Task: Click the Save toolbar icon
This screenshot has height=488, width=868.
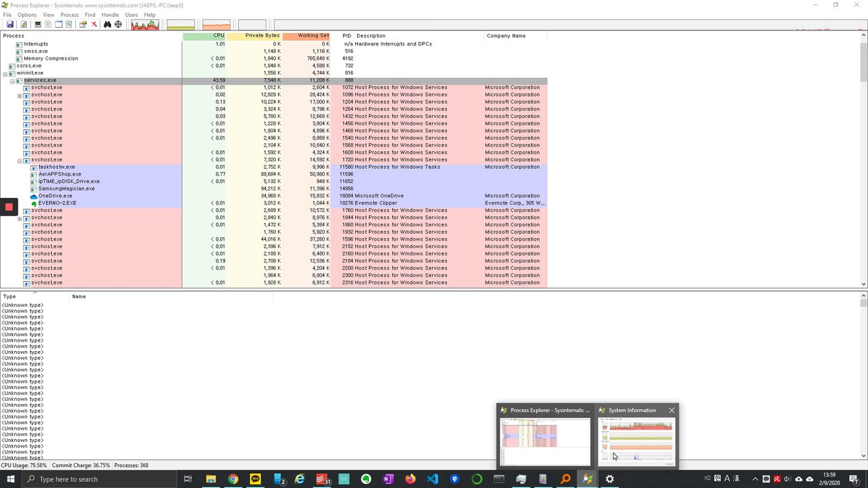Action: click(x=10, y=24)
